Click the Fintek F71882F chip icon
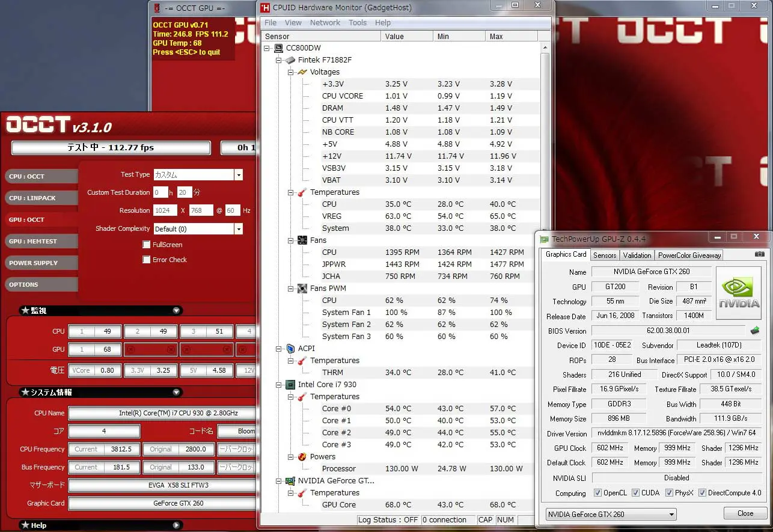Screen dimensions: 773x532 click(291, 60)
